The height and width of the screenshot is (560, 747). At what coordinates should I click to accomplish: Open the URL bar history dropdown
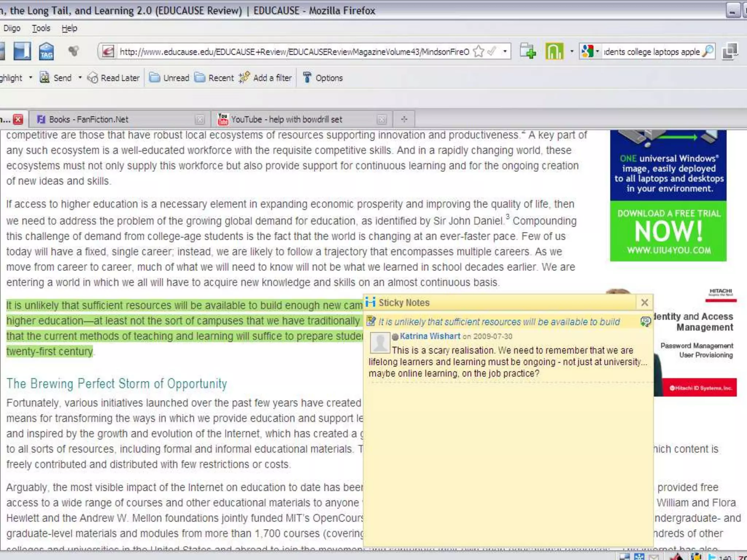505,51
